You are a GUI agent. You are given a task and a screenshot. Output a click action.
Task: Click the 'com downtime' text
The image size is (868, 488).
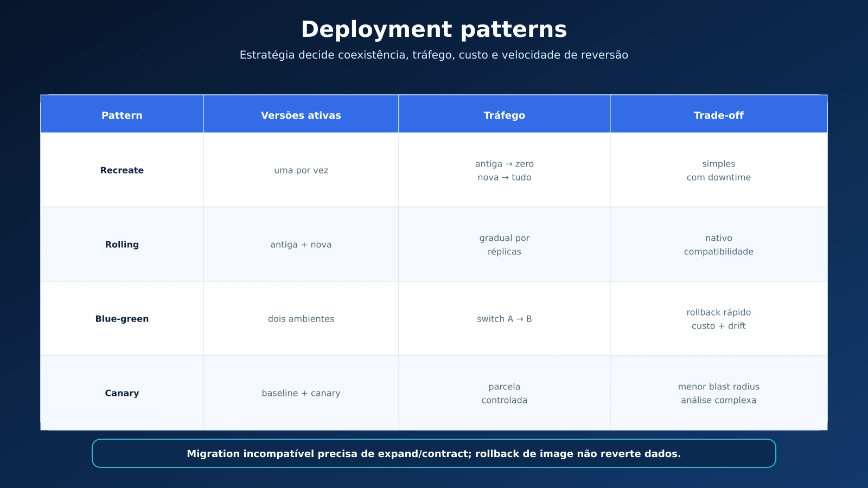click(x=719, y=177)
